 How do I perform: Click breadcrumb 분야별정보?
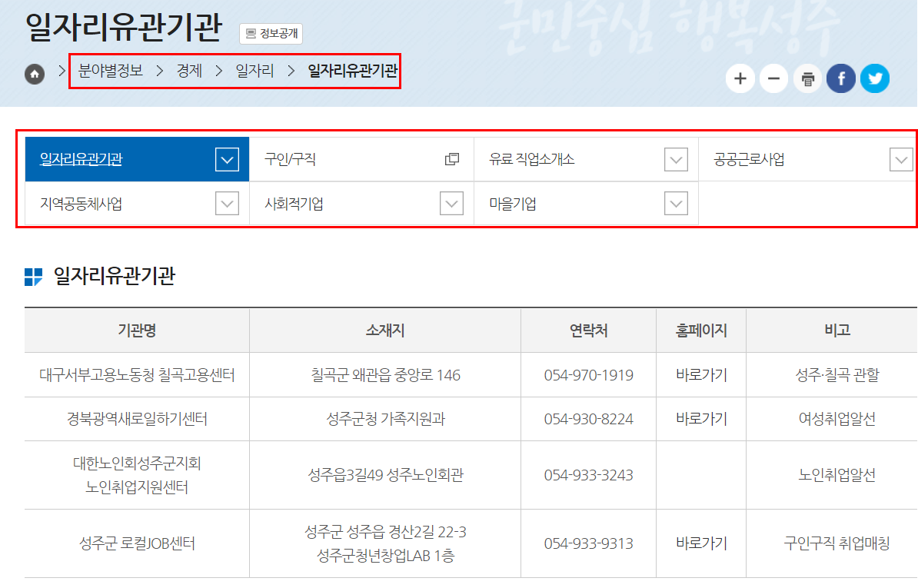tap(110, 71)
